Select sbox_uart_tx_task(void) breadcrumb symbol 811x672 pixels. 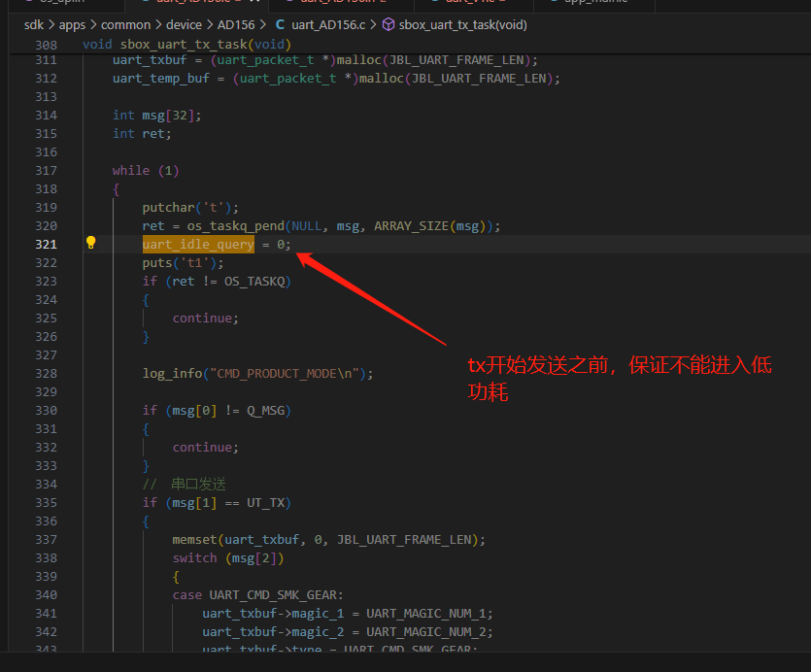click(x=463, y=25)
